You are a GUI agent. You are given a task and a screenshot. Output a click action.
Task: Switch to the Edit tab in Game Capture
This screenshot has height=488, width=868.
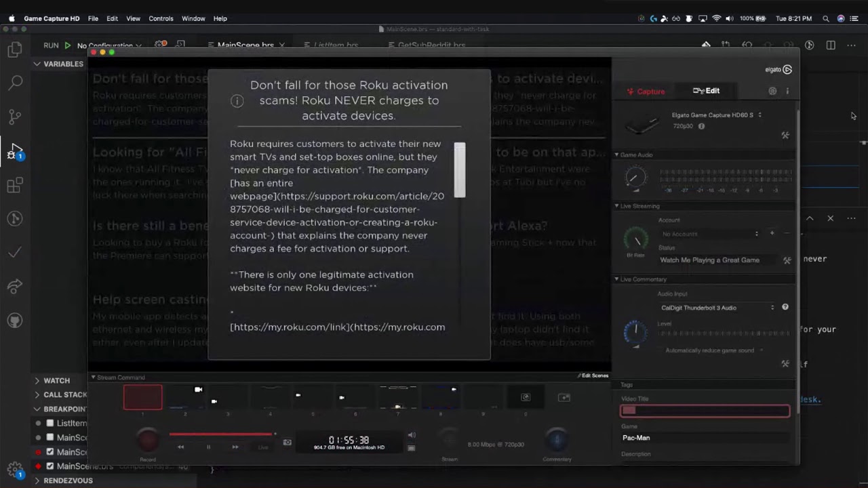tap(706, 91)
